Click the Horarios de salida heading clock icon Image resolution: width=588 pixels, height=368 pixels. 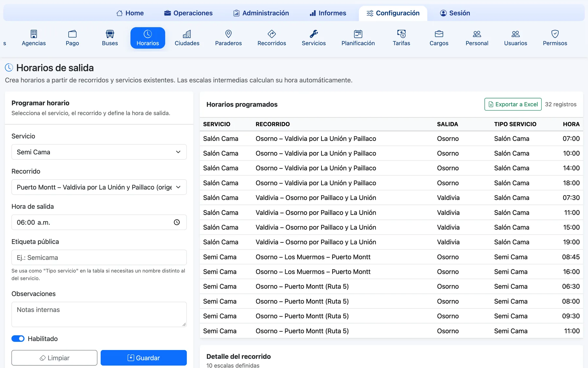point(9,67)
